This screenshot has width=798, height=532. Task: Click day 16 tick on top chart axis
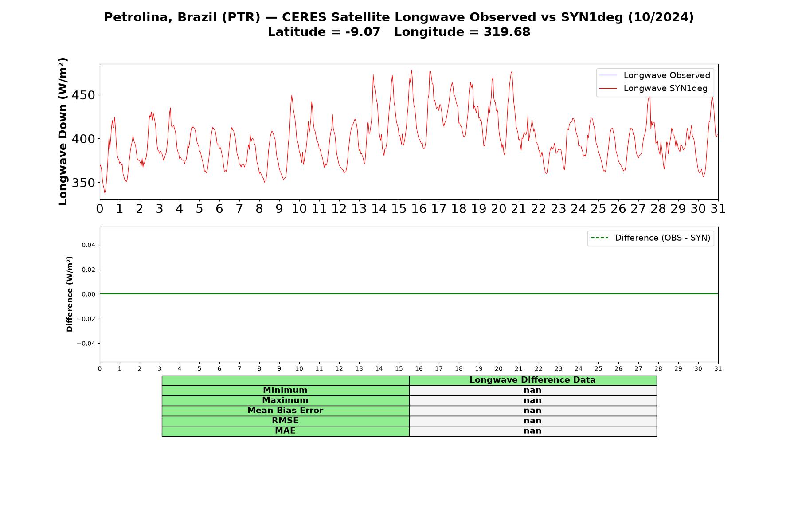(419, 209)
